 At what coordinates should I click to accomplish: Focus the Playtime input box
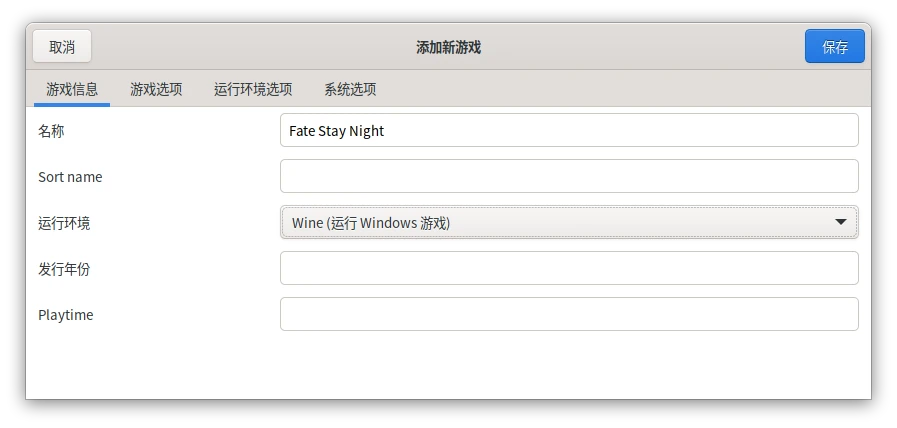tap(568, 314)
